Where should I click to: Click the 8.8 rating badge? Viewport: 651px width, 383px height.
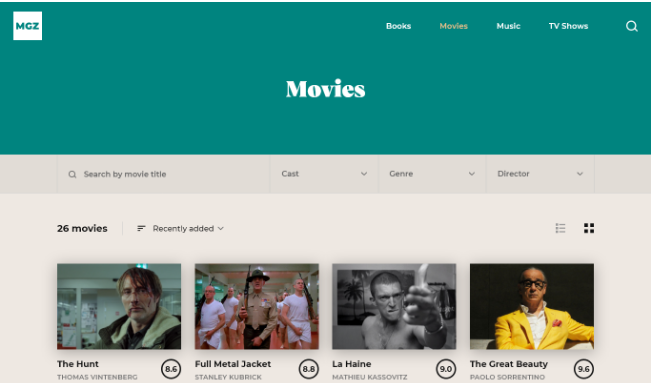click(308, 369)
